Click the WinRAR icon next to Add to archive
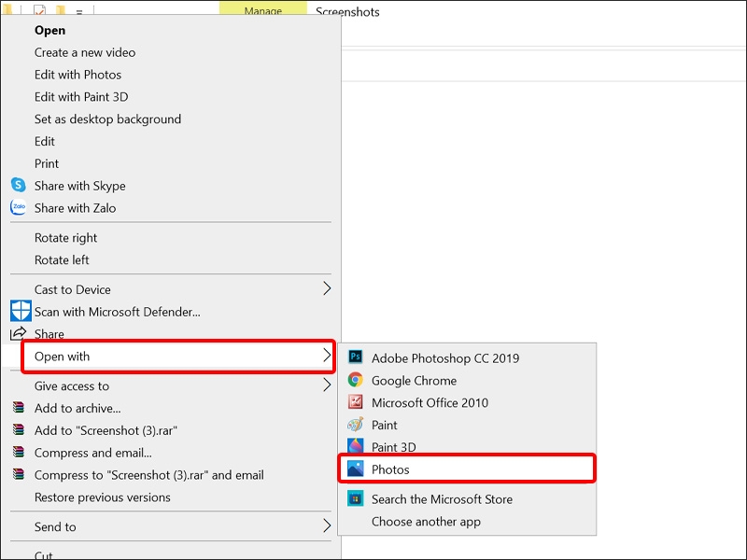The height and width of the screenshot is (560, 747). tap(18, 407)
